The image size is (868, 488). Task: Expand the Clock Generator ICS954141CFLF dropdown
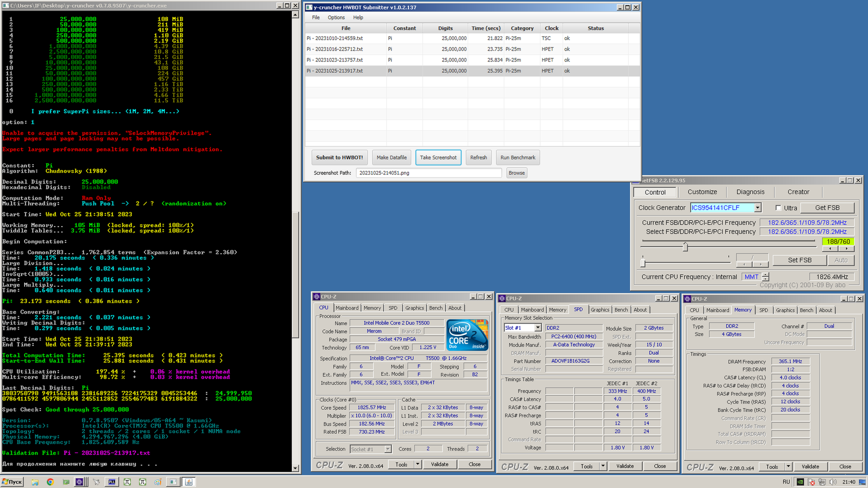point(758,208)
